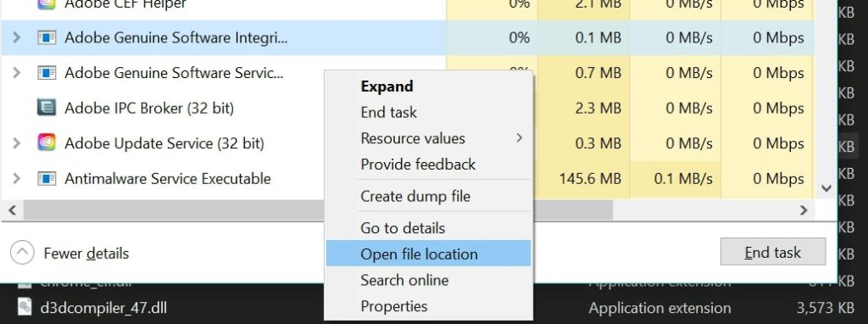
Task: Click the vertical scrollbar down arrow
Action: tap(826, 188)
